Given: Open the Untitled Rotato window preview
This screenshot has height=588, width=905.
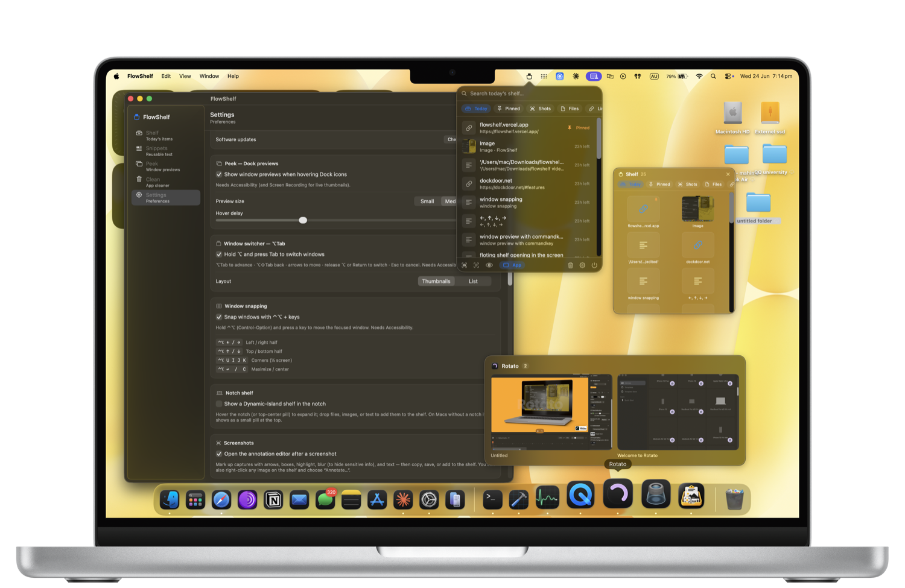Looking at the screenshot, I should 551,413.
